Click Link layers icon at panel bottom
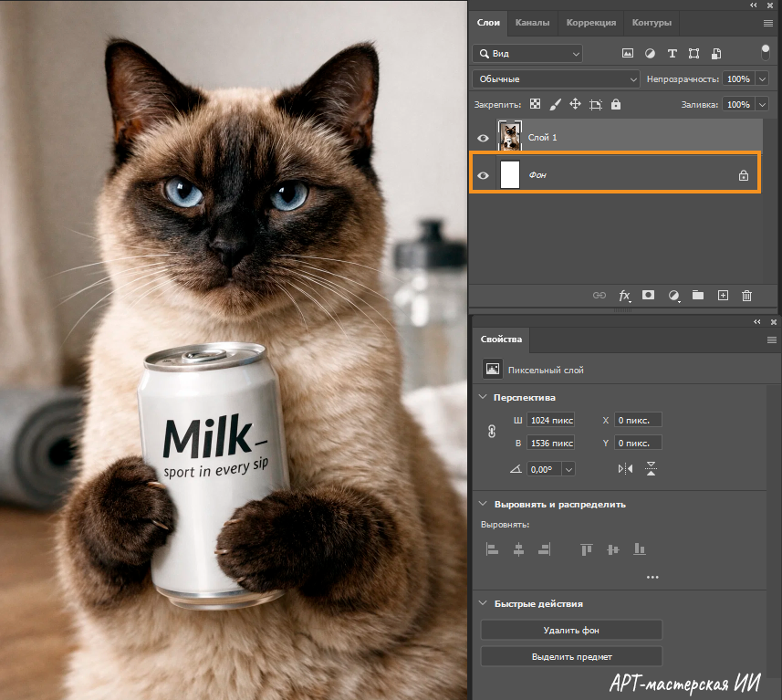The height and width of the screenshot is (700, 782). (x=599, y=296)
